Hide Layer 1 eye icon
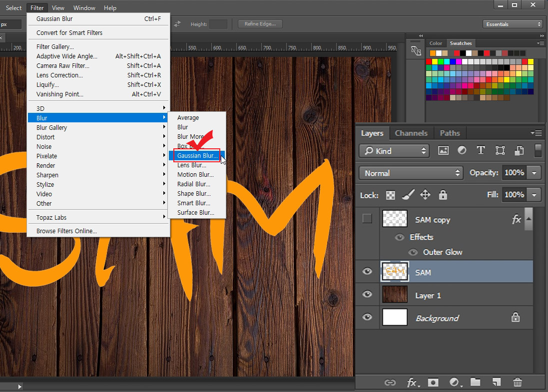Screen dimensions: 548x392 (x=367, y=294)
